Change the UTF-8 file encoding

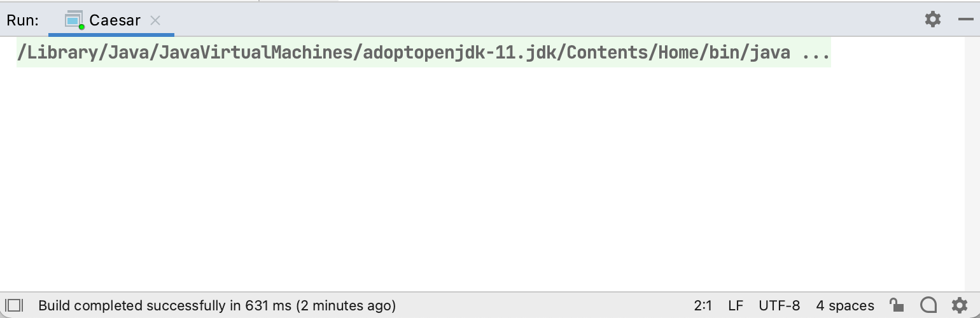(779, 306)
